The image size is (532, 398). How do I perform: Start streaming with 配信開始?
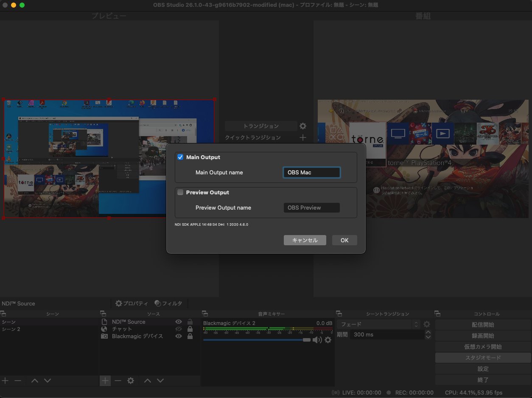[x=483, y=325]
